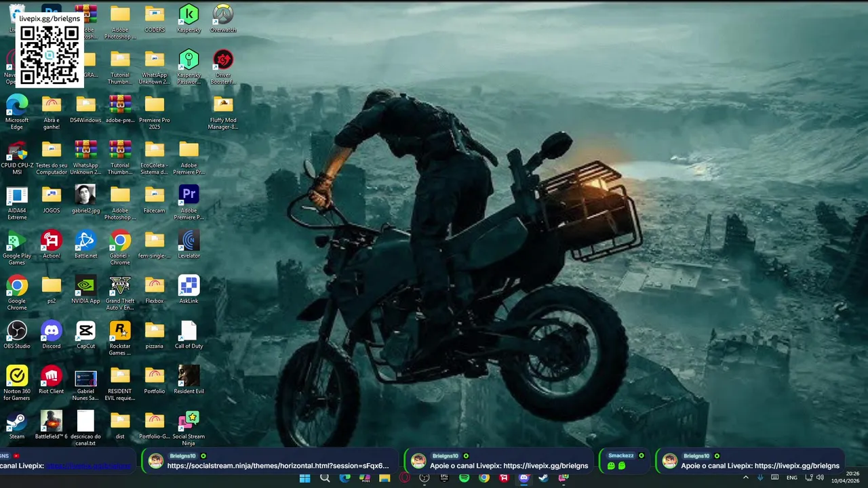Image resolution: width=868 pixels, height=488 pixels.
Task: Launch the AskLink shortcut
Action: pos(189,289)
